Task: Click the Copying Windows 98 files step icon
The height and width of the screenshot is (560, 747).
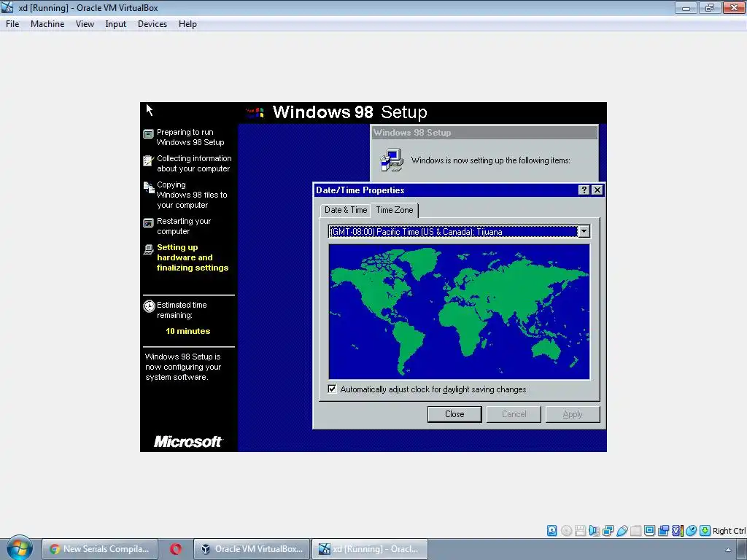Action: click(x=149, y=187)
